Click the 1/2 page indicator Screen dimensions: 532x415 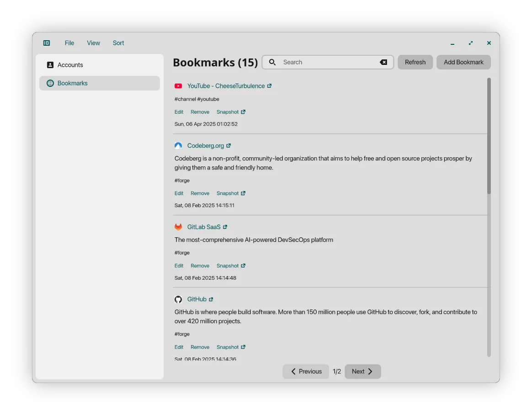337,372
